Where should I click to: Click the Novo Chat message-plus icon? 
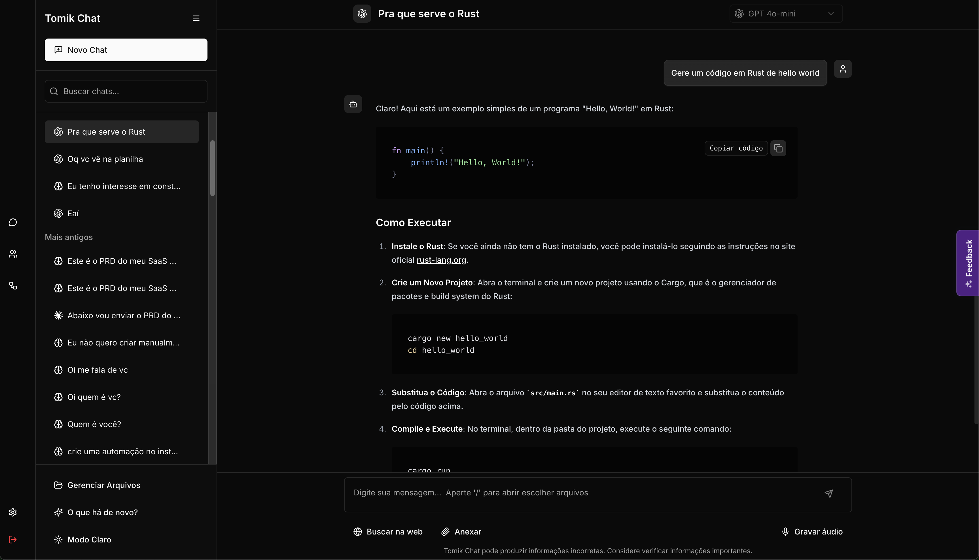click(x=58, y=50)
